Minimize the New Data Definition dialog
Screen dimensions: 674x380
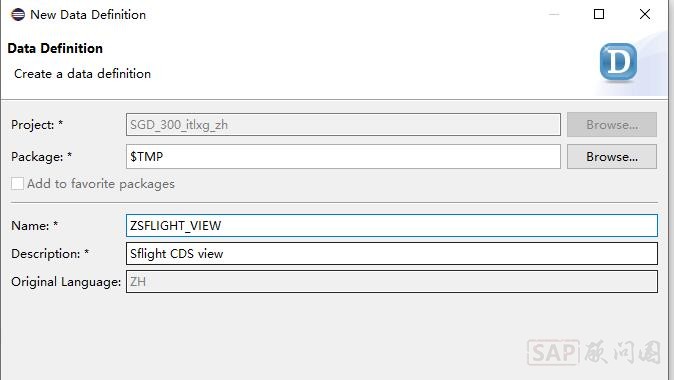554,14
